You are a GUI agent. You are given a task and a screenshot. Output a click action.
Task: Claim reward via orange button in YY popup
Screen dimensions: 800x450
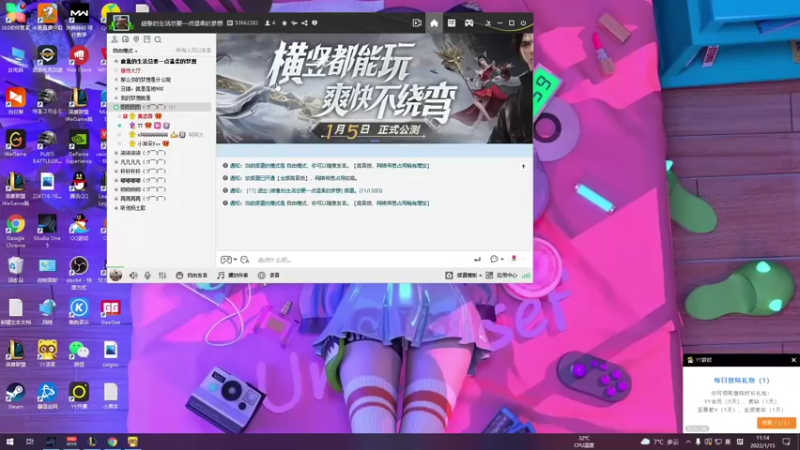[x=776, y=423]
